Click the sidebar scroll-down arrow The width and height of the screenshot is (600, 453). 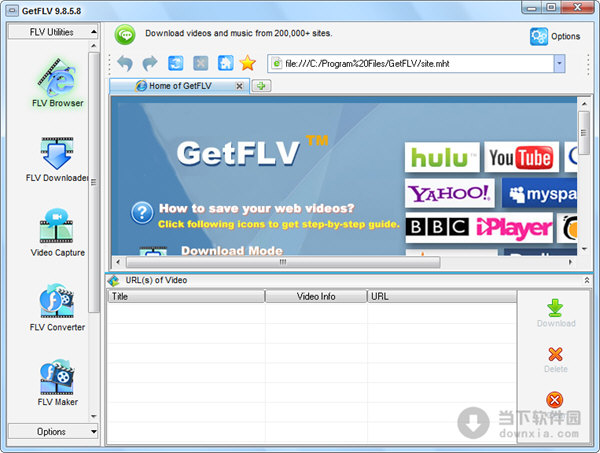[x=93, y=417]
